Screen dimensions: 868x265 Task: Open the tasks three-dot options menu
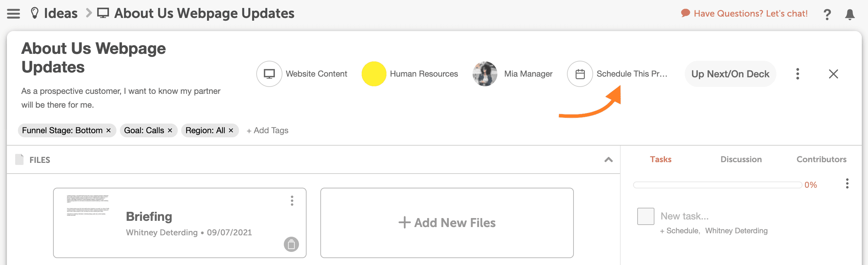tap(847, 184)
